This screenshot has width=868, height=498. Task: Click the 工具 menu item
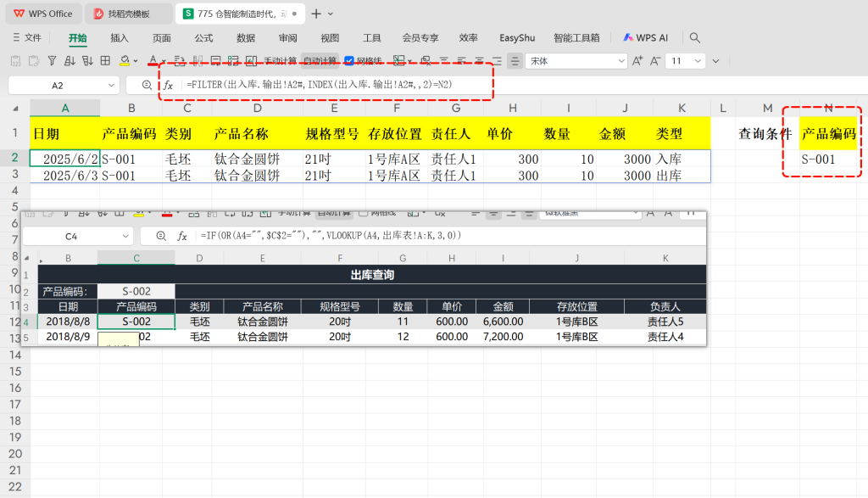(x=371, y=37)
